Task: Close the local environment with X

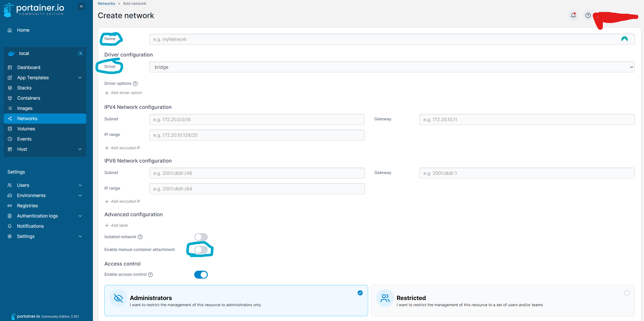Action: (80, 53)
